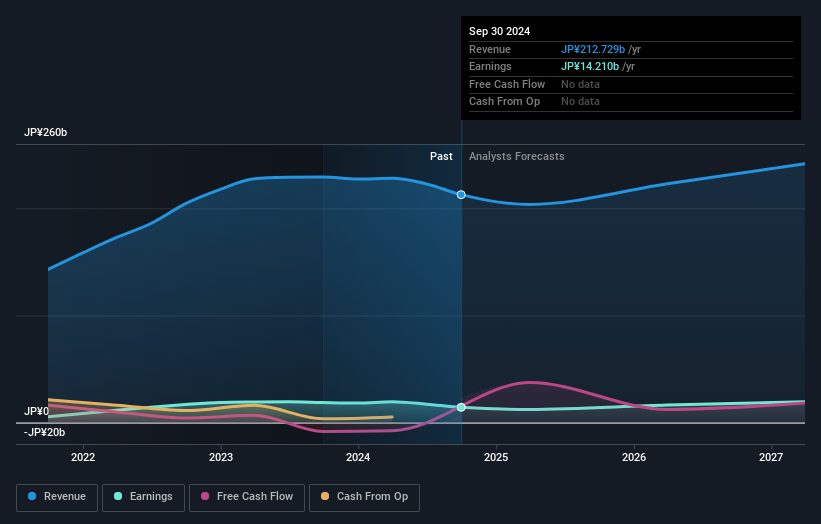Click the 2024 x-axis label

(x=358, y=457)
